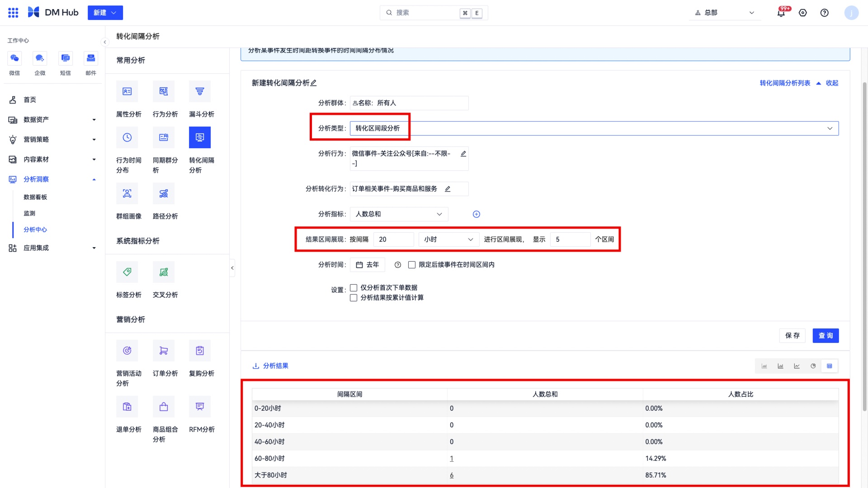Open the notifications bell icon
The height and width of the screenshot is (488, 868).
click(x=781, y=13)
